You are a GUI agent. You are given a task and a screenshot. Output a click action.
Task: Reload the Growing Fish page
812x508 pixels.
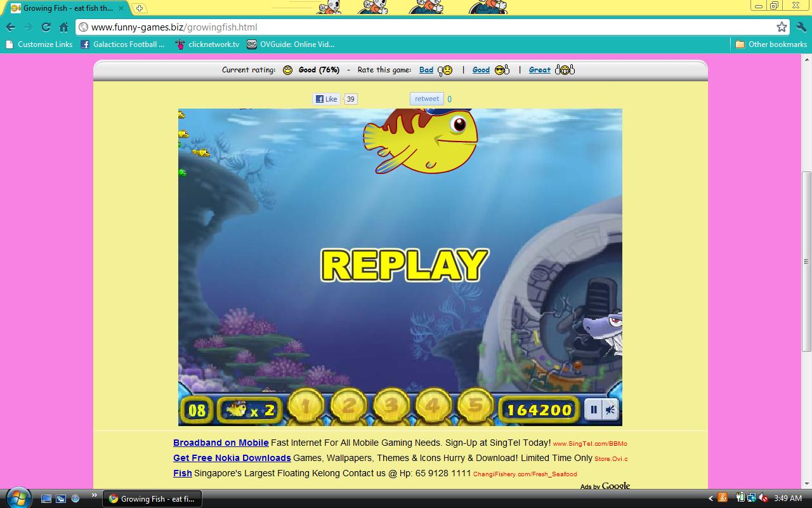pyautogui.click(x=46, y=27)
